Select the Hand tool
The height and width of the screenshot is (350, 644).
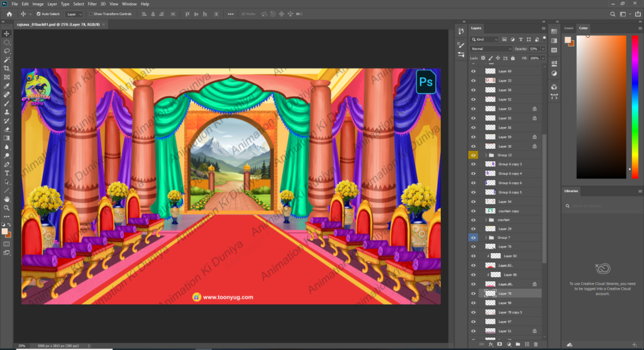(x=7, y=199)
